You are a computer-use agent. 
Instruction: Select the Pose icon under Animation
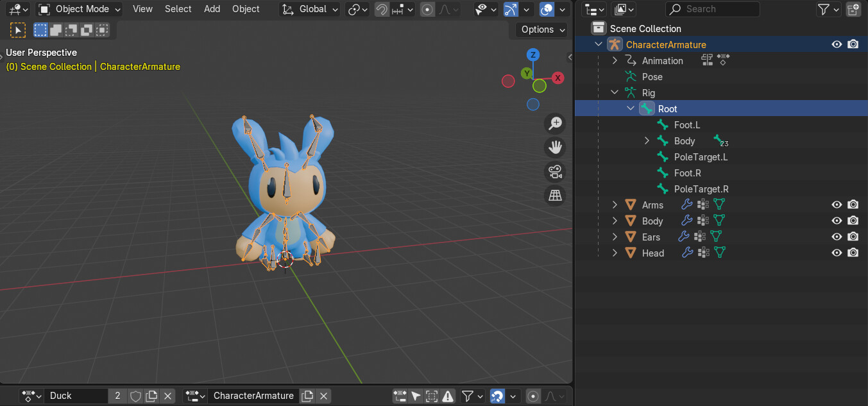[632, 76]
